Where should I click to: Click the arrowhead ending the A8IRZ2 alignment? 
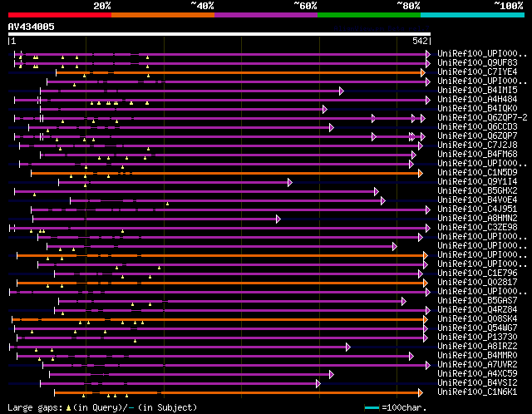pyautogui.click(x=348, y=347)
